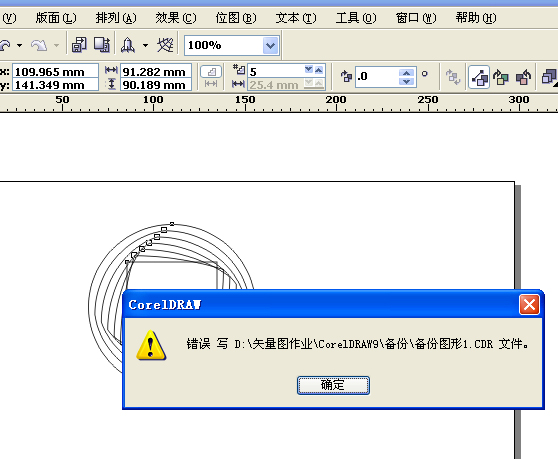Decrease the blend steps with down arrow
The width and height of the screenshot is (558, 459).
pos(309,70)
